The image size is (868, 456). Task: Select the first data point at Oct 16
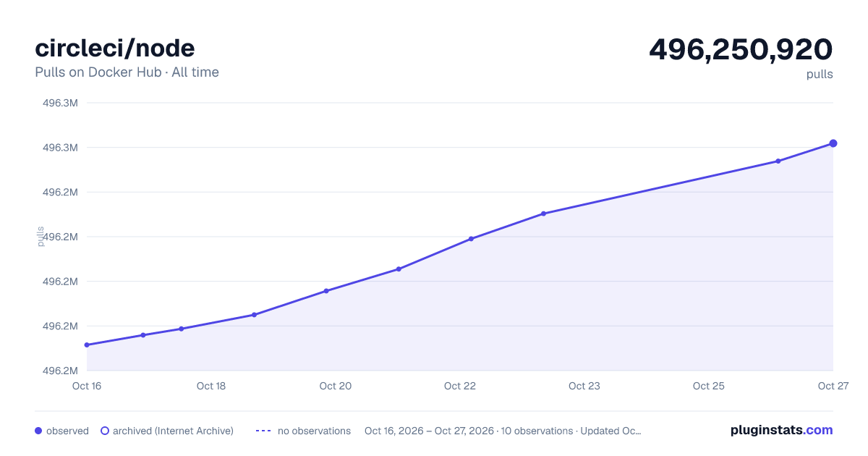pos(87,345)
